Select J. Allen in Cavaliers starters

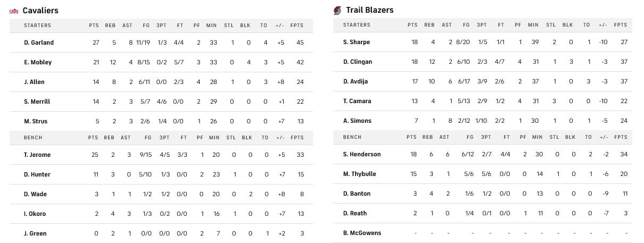coord(34,82)
